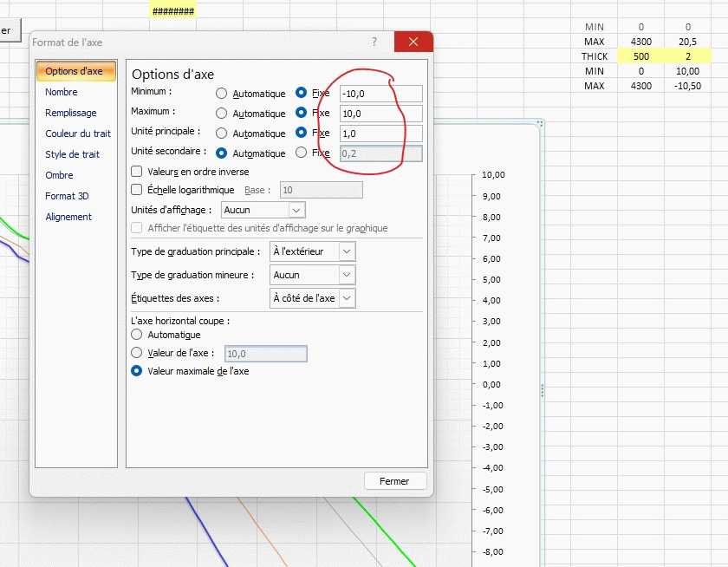
Task: Expand Type de graduation principale dropdown
Action: [347, 251]
